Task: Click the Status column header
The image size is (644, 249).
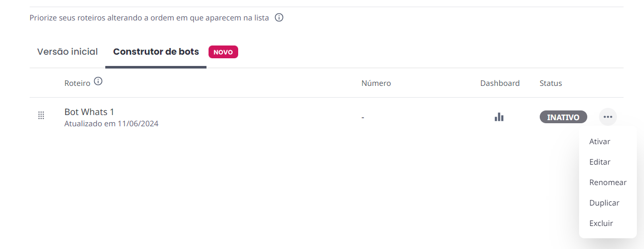Action: 551,83
